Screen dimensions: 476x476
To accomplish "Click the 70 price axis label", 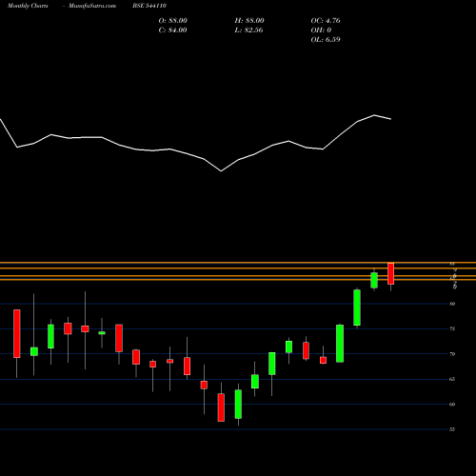I will coord(452,354).
